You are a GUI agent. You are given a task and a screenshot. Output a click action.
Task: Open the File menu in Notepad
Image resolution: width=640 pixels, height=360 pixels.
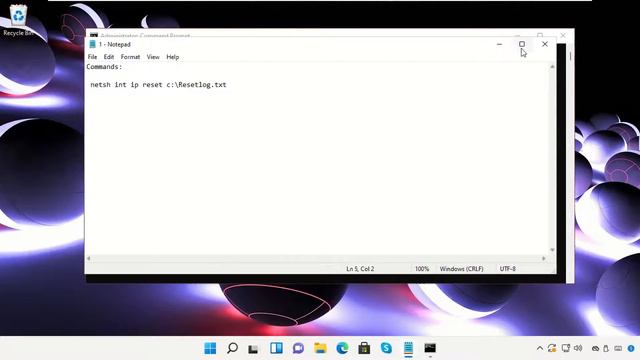click(92, 57)
